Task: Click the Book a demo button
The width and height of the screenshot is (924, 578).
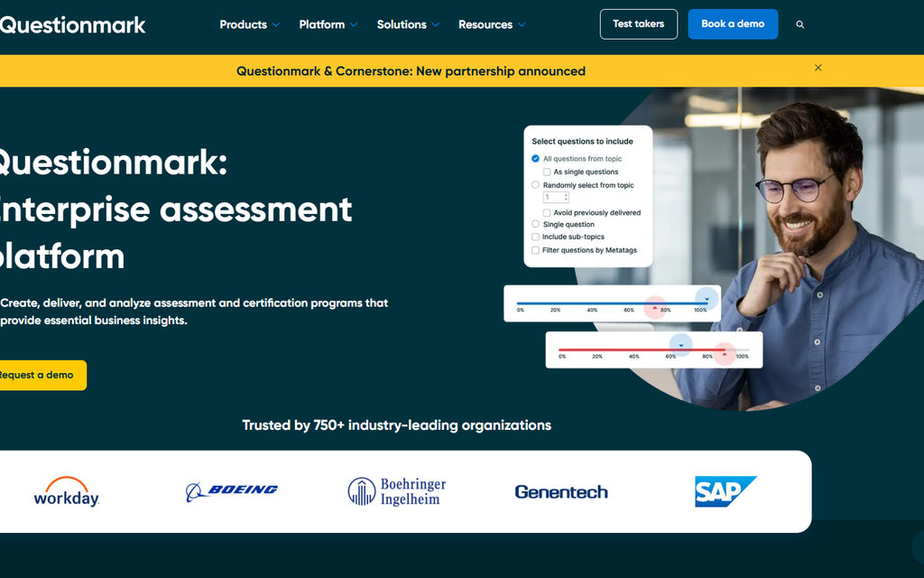Action: 733,24
